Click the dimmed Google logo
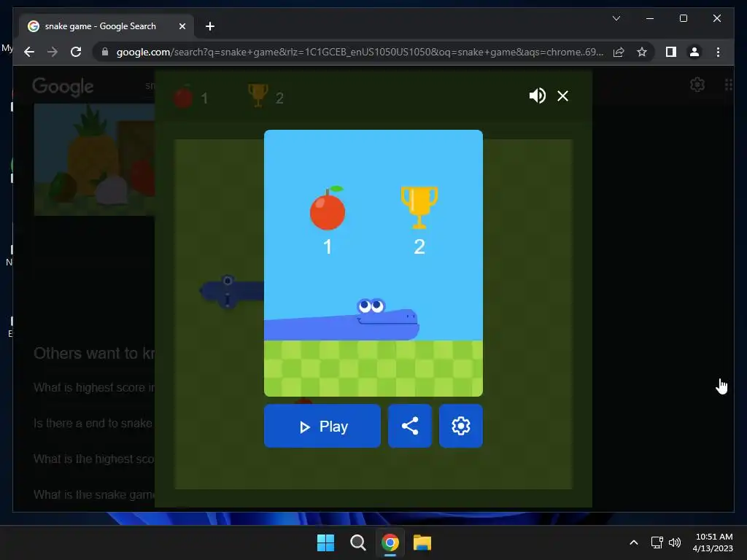 63,87
